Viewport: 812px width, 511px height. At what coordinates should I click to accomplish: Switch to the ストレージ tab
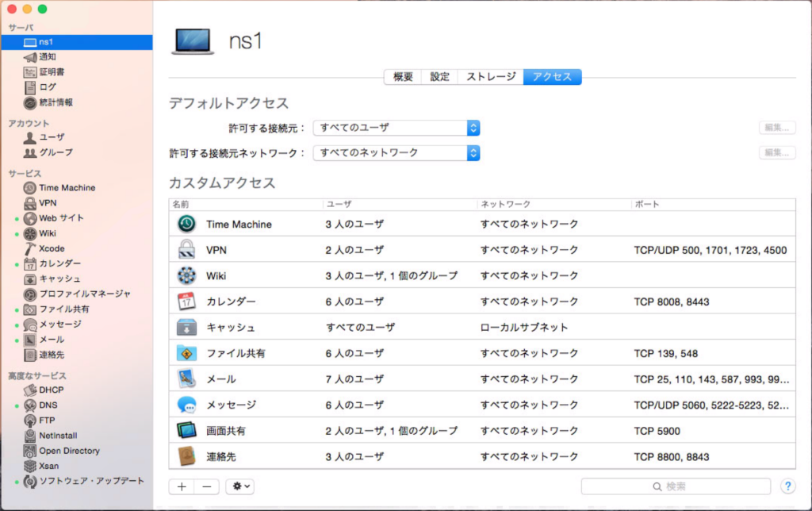point(491,77)
